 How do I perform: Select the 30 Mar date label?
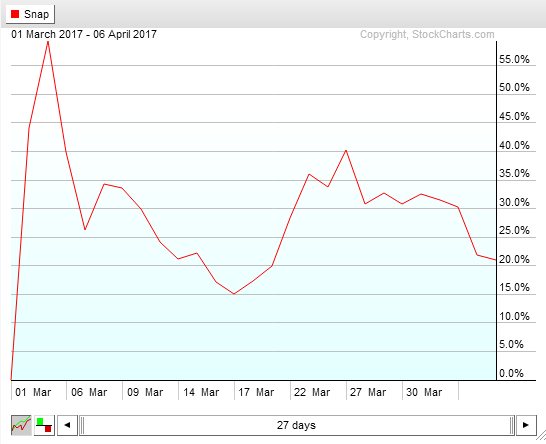tap(424, 392)
